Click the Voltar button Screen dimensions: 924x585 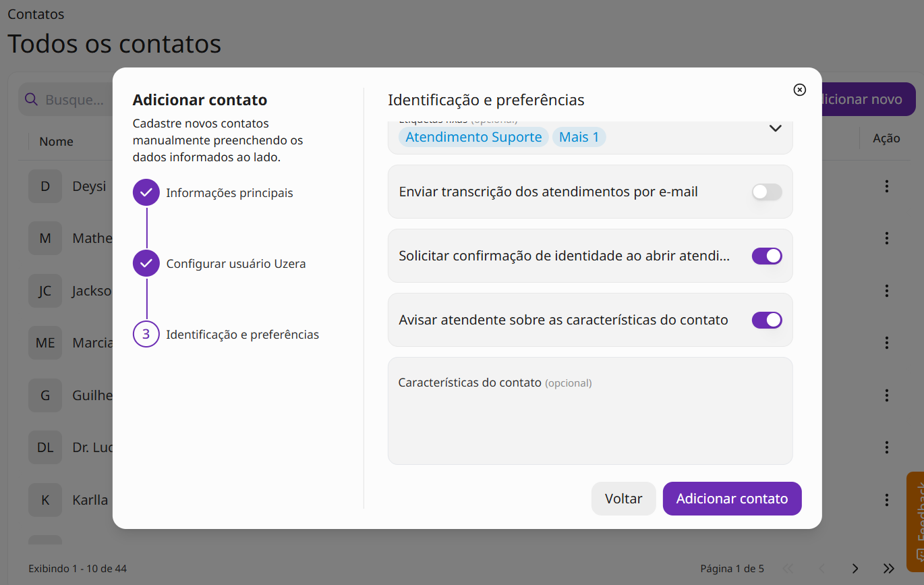623,499
